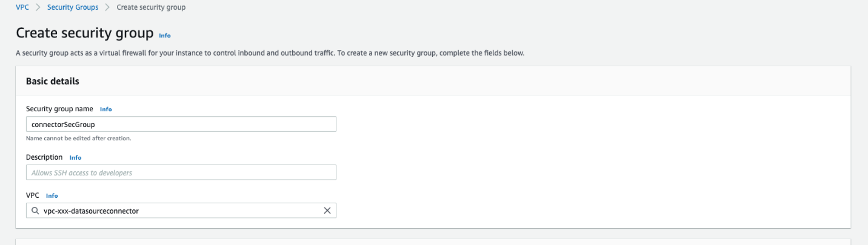Focus the Security group name input
This screenshot has width=868, height=245.
coord(181,124)
